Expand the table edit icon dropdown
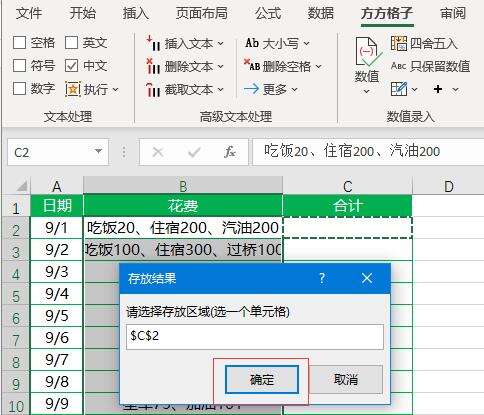The height and width of the screenshot is (415, 484). (x=414, y=89)
